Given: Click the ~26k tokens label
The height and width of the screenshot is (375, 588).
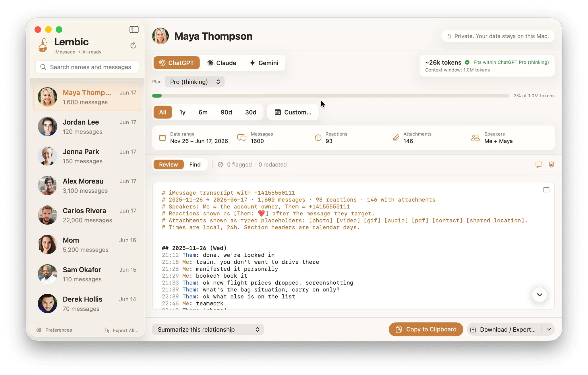Looking at the screenshot, I should (443, 62).
